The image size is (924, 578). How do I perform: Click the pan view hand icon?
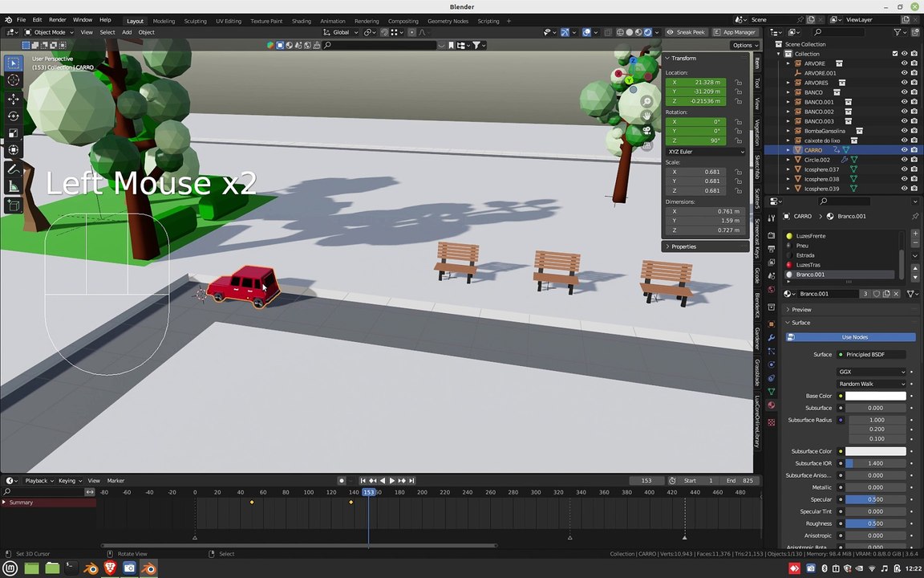[x=646, y=116]
